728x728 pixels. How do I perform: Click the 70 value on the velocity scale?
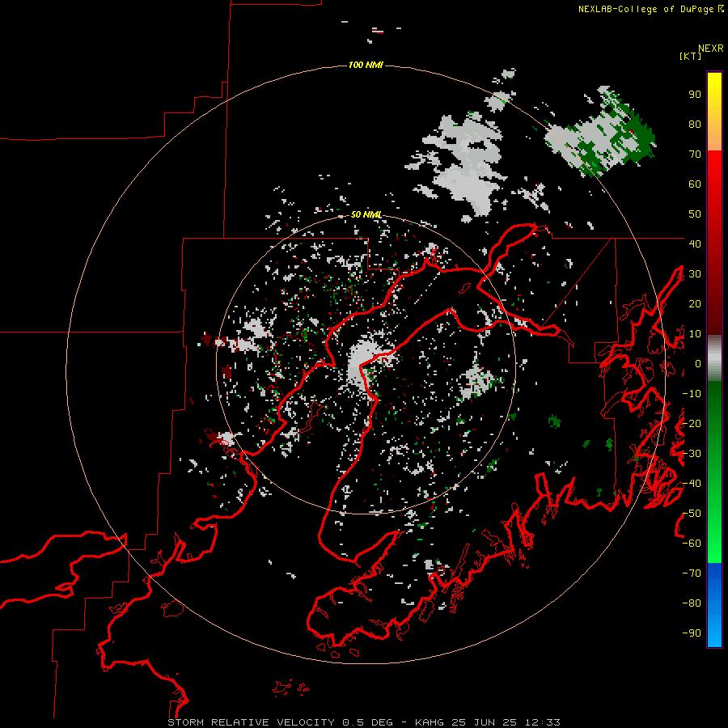tap(695, 154)
